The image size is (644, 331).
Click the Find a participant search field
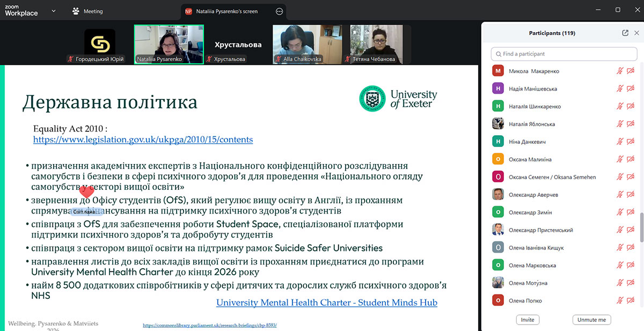coord(563,54)
